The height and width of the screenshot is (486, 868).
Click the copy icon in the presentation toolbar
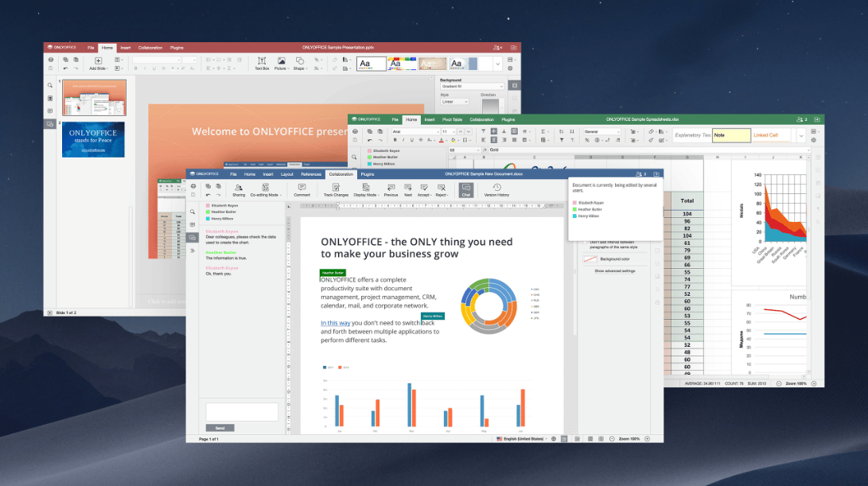click(x=65, y=60)
